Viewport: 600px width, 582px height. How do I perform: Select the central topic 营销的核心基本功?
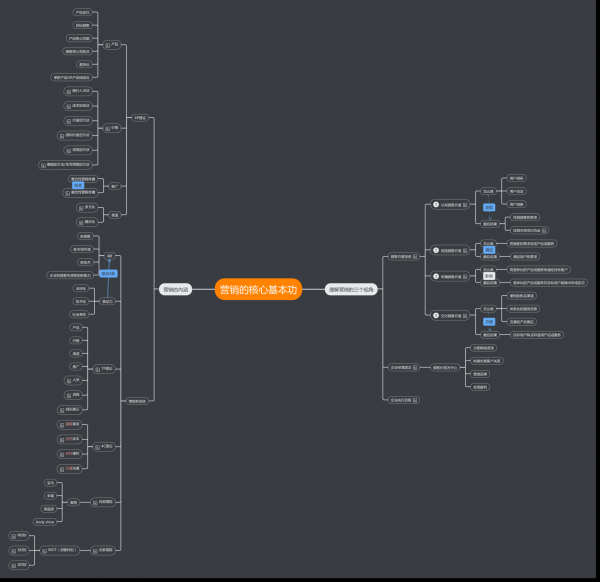(x=258, y=289)
